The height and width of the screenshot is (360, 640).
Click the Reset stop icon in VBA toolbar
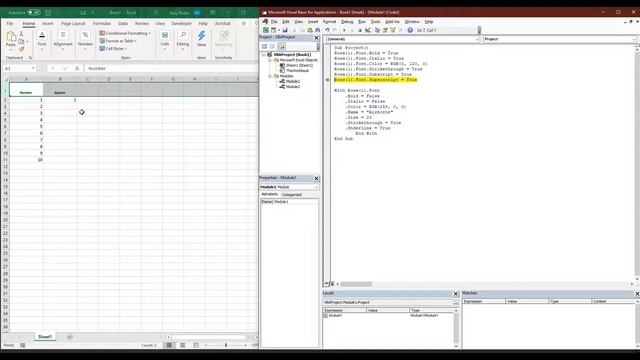point(360,30)
